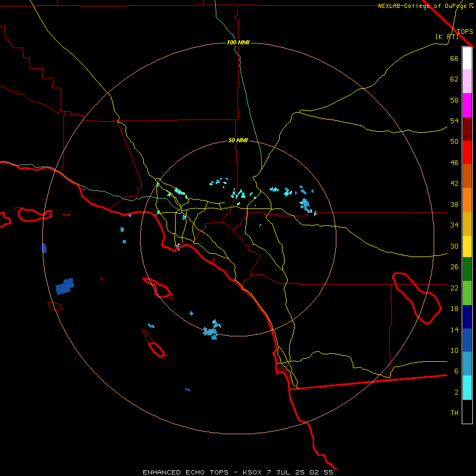
Task: Click the bright yellow legend color band
Action: click(x=467, y=246)
